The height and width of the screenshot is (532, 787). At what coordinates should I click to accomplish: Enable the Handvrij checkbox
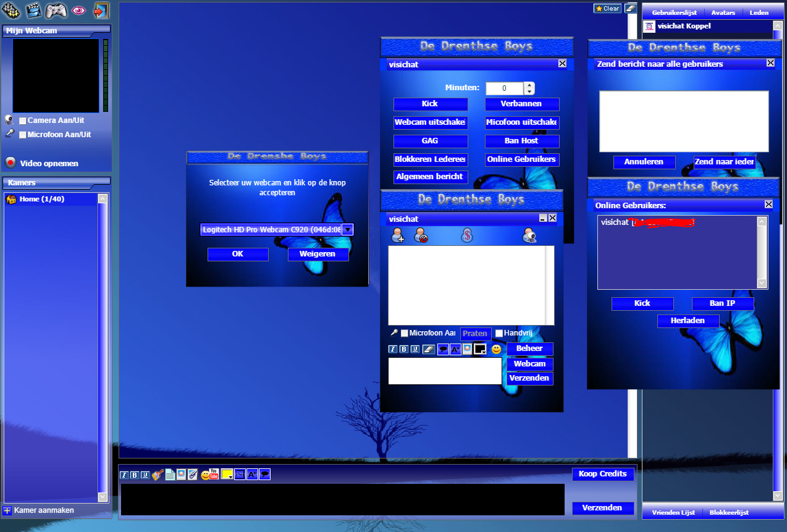tap(499, 333)
